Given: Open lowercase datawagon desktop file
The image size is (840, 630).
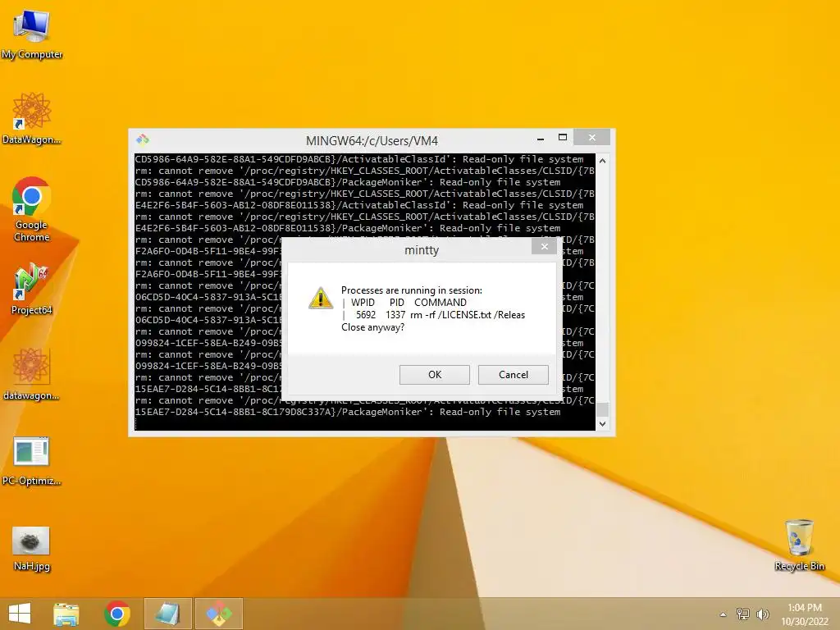Looking at the screenshot, I should pos(32,374).
